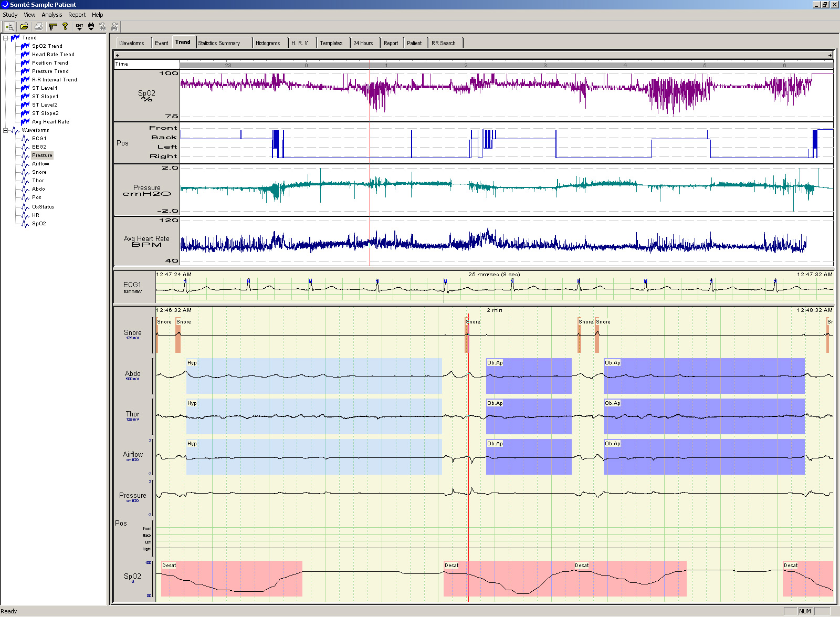Open the Analysis menu
840x617 pixels.
coord(51,15)
